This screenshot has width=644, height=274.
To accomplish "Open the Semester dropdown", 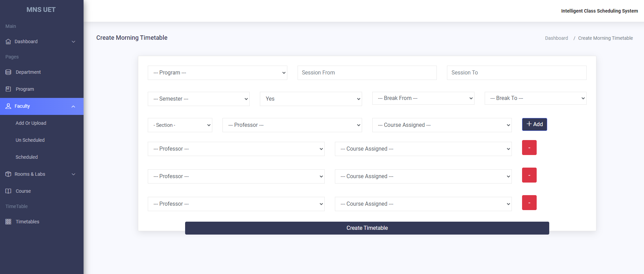I will point(198,99).
